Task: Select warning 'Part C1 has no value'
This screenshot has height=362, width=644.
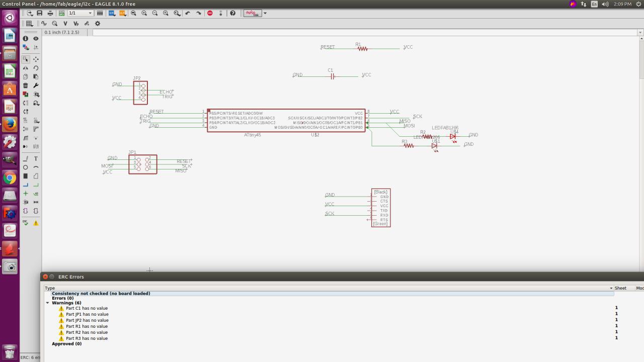Action: 87,308
